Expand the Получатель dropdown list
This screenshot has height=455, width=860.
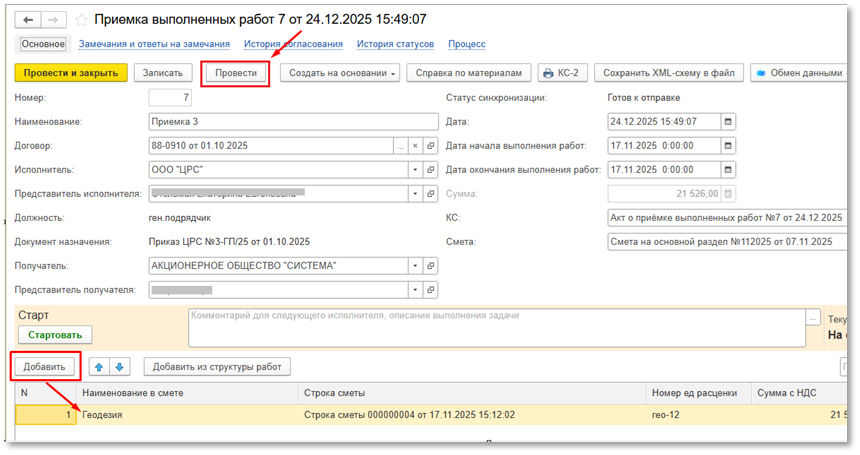[414, 266]
